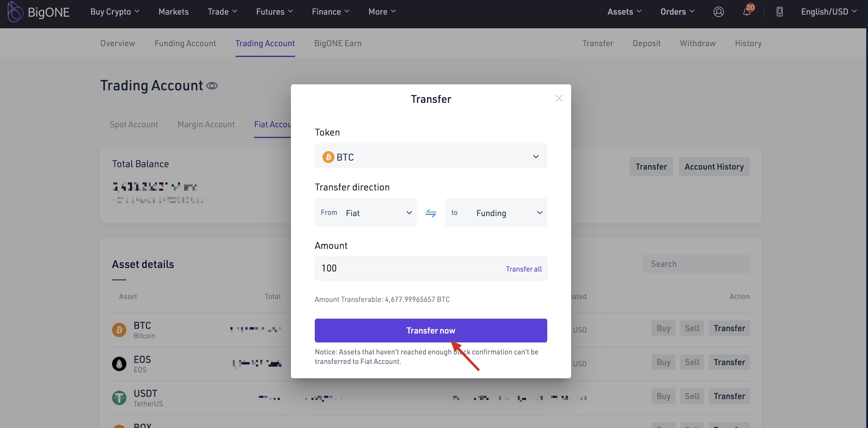The width and height of the screenshot is (868, 428).
Task: Switch to the Funding Account tab
Action: [x=185, y=44]
